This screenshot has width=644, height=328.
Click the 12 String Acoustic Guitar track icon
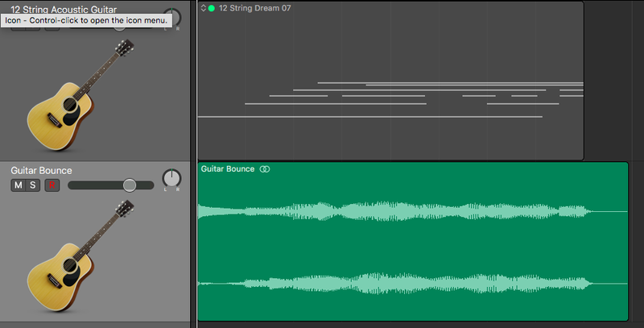coord(80,94)
